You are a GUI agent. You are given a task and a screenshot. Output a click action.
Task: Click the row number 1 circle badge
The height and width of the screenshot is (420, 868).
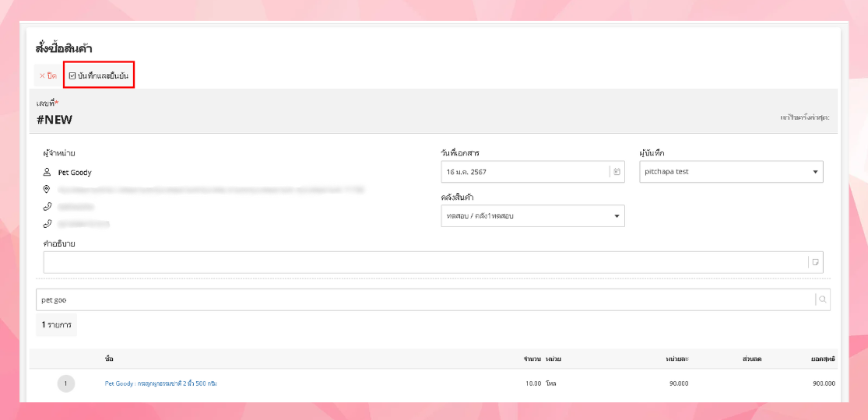click(x=66, y=383)
